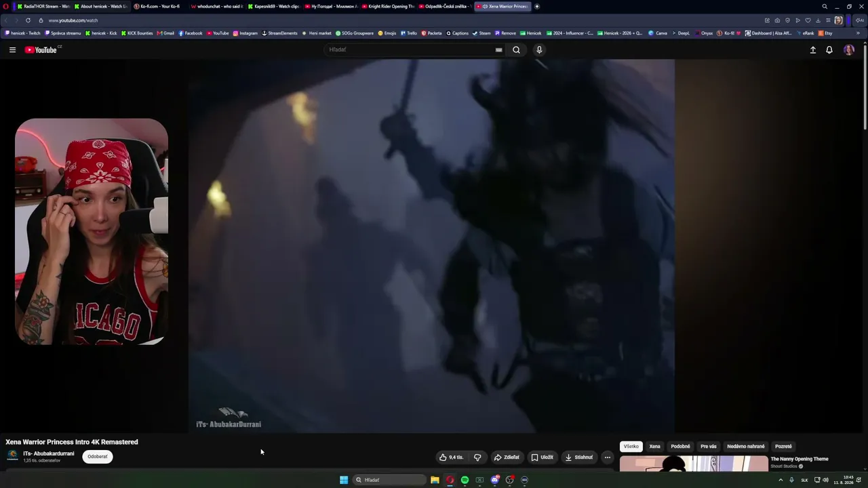Open The Nanny Opening Theme thumbnail
Screen dimensions: 868x488
tap(694, 464)
